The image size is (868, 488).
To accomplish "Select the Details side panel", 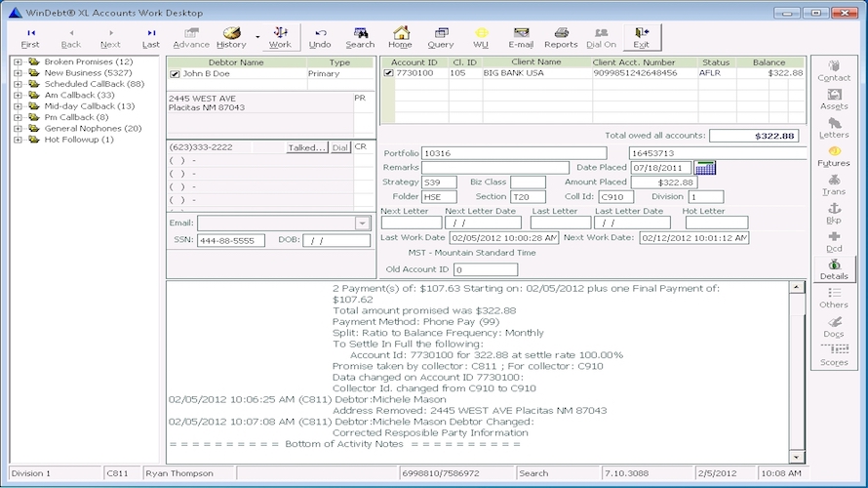I will pyautogui.click(x=834, y=269).
